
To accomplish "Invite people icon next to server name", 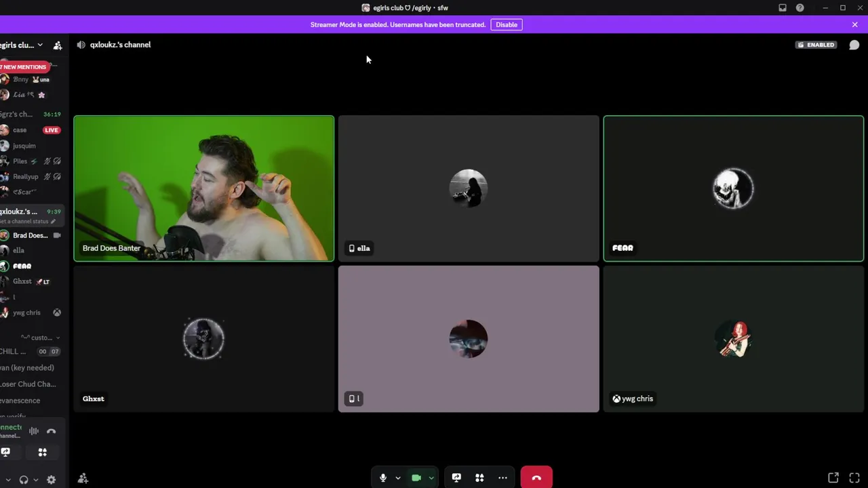I will click(58, 45).
